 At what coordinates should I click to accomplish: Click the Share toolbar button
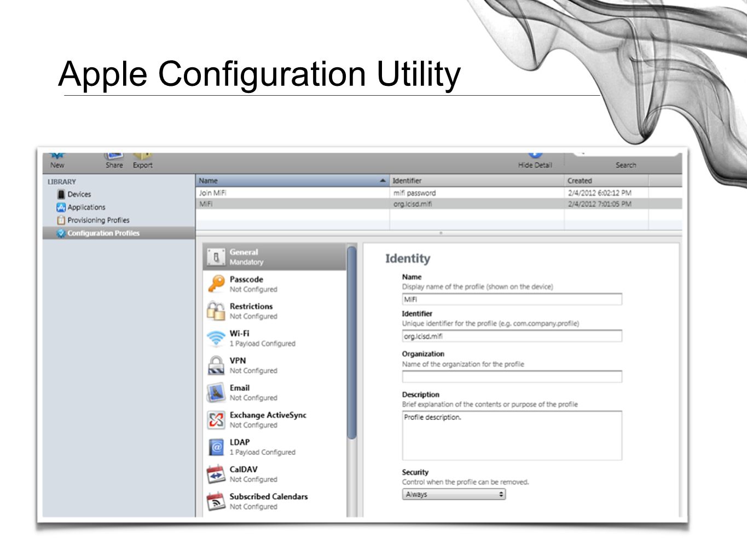(114, 160)
